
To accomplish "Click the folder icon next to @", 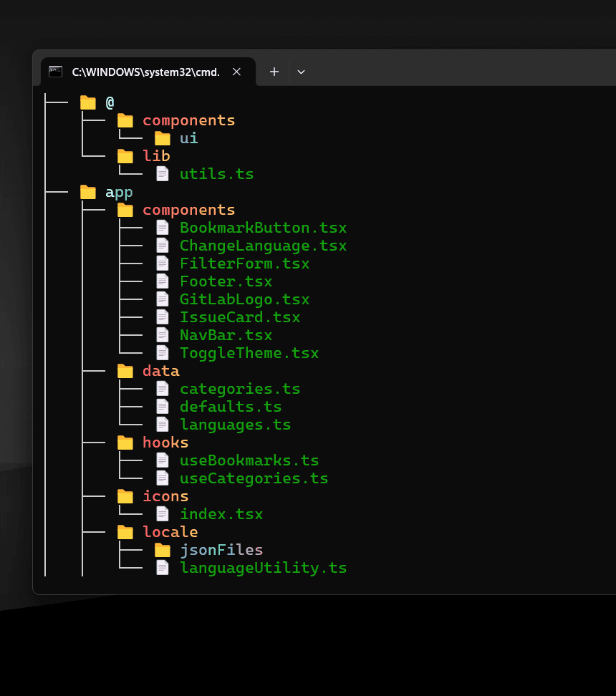I will pyautogui.click(x=88, y=102).
